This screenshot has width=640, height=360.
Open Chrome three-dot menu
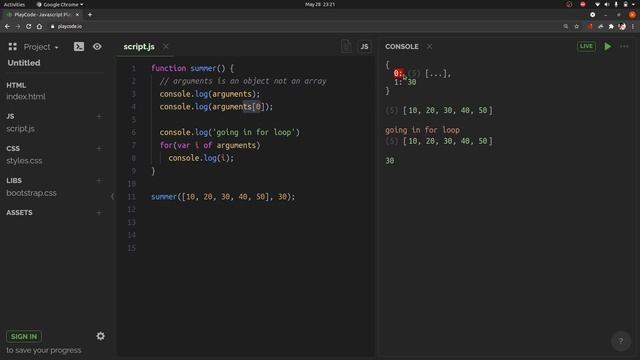pos(633,26)
